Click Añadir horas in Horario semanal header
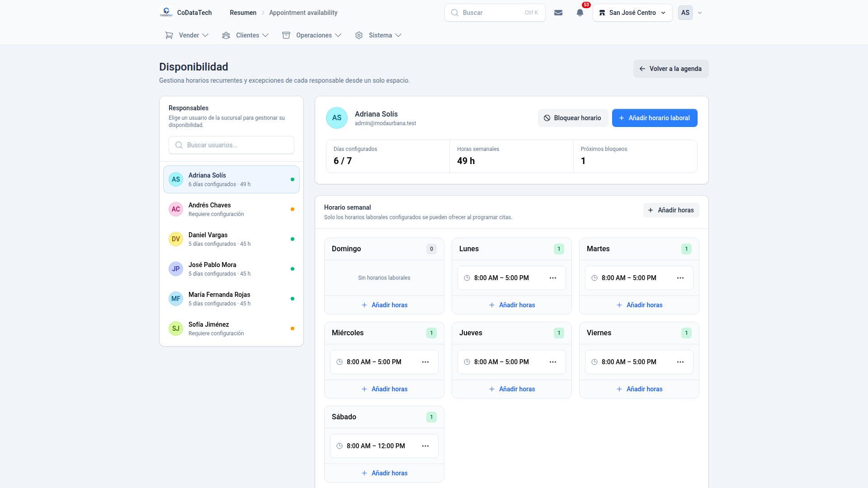 click(671, 210)
